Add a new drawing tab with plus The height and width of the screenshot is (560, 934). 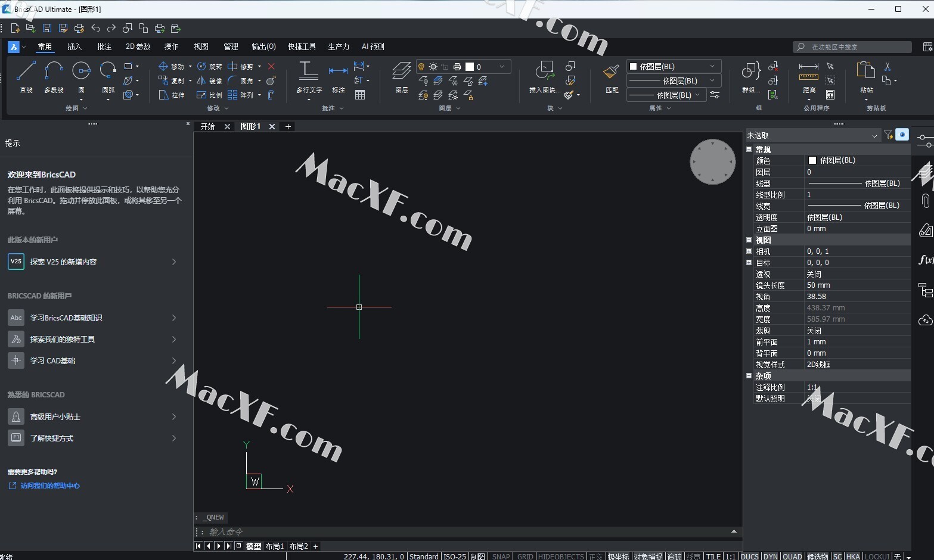tap(288, 126)
